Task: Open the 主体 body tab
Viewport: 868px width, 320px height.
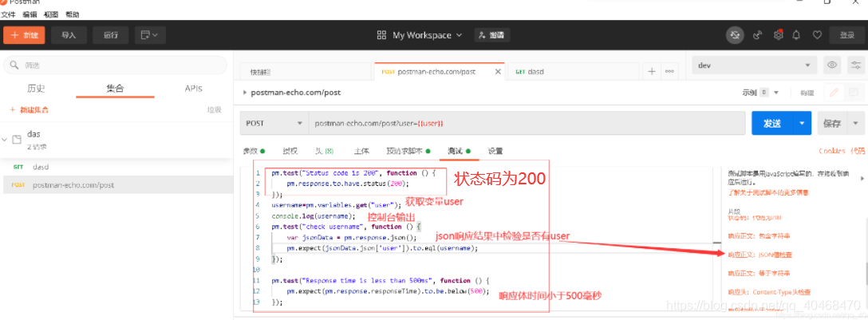Action: coord(361,151)
